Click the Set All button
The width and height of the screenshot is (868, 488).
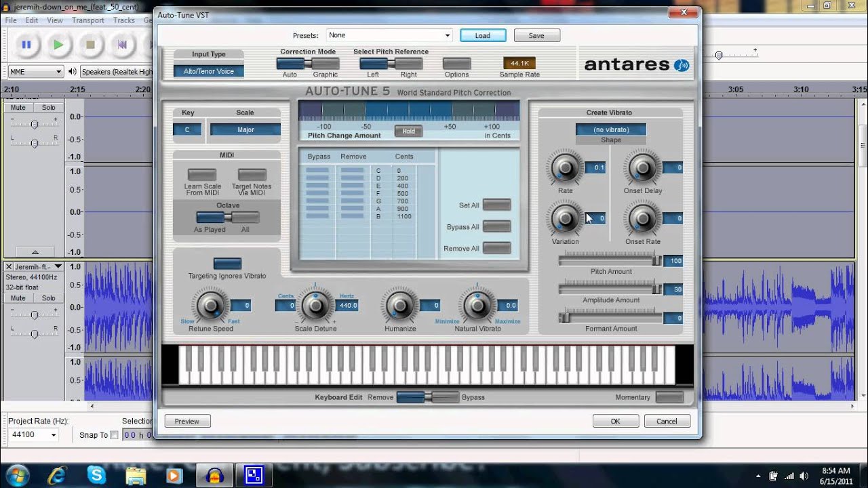click(x=496, y=205)
